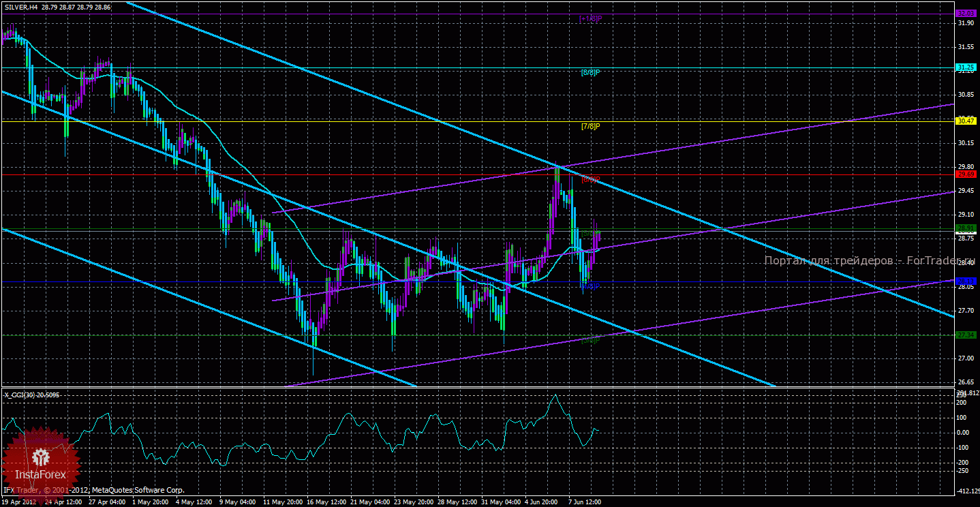Screen dimensions: 980x507
Task: Select the green 27.34 price tag
Action: point(965,335)
